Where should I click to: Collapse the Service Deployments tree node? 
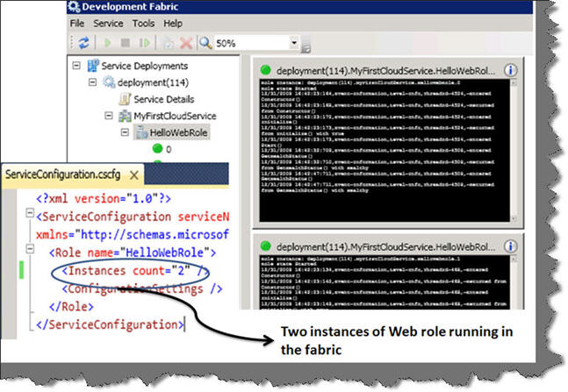76,66
